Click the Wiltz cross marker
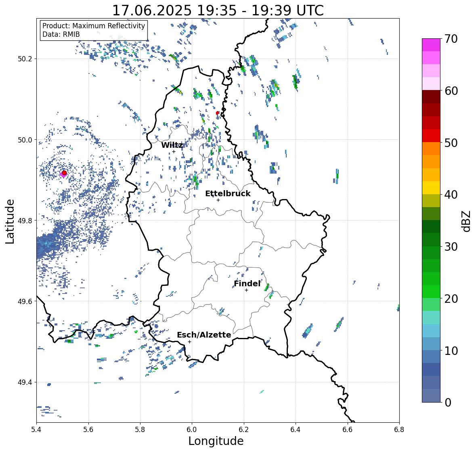 pos(174,152)
